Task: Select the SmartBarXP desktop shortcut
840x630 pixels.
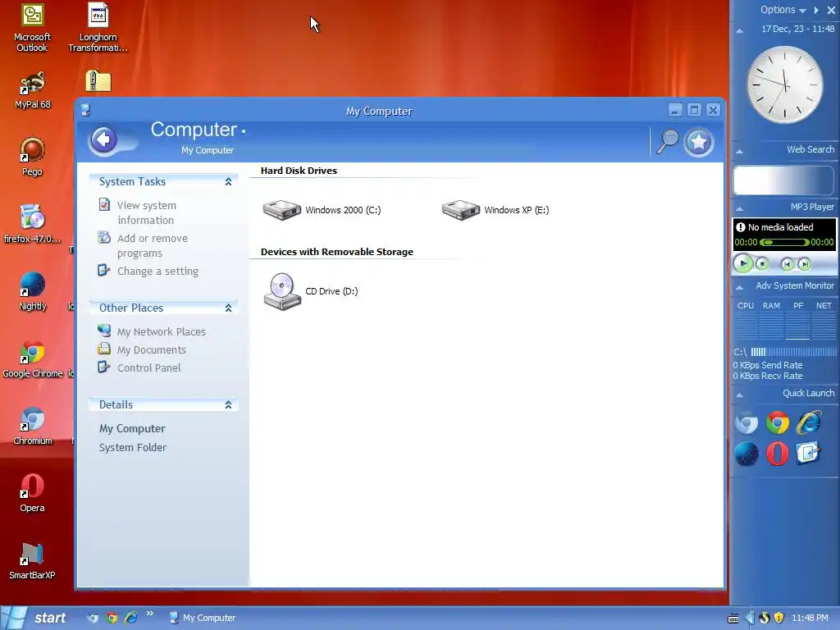Action: [x=32, y=561]
